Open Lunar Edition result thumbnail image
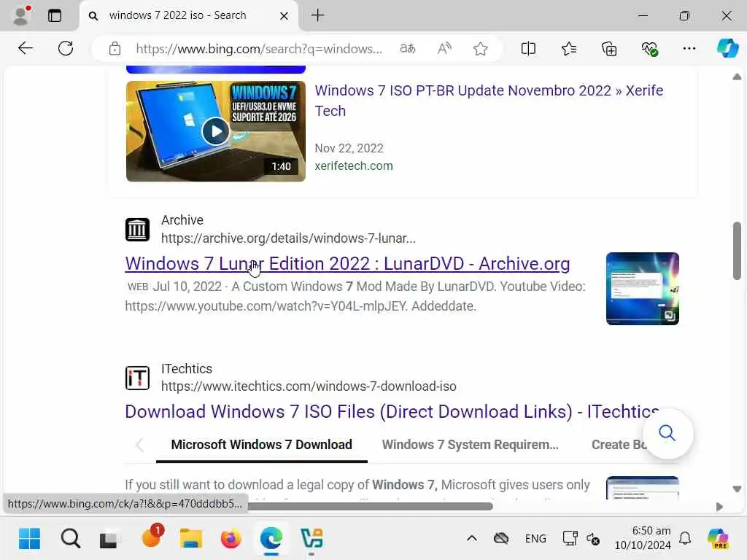747x560 pixels. (x=642, y=289)
